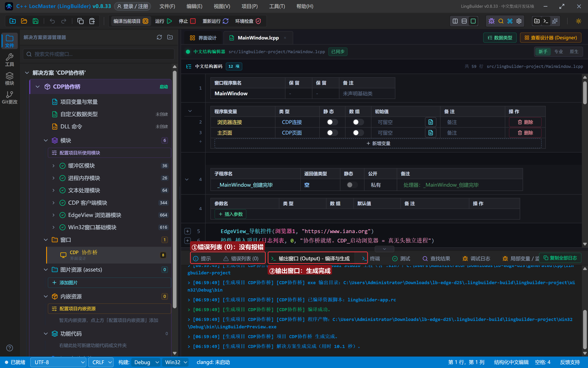Screen dimensions: 588x368
Task: Expand the CDP 客户端模块 tree node
Action: pyautogui.click(x=54, y=203)
